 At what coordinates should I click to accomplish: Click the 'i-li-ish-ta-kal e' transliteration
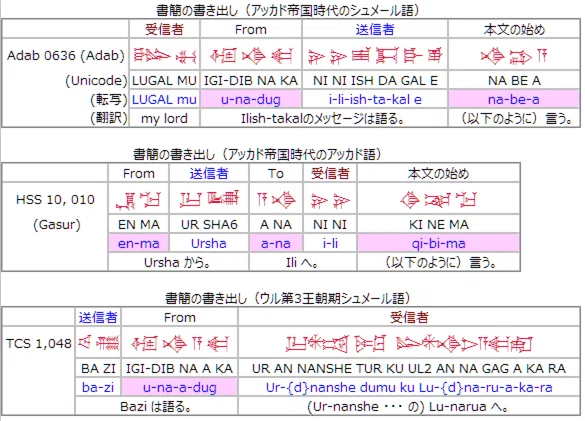point(375,100)
